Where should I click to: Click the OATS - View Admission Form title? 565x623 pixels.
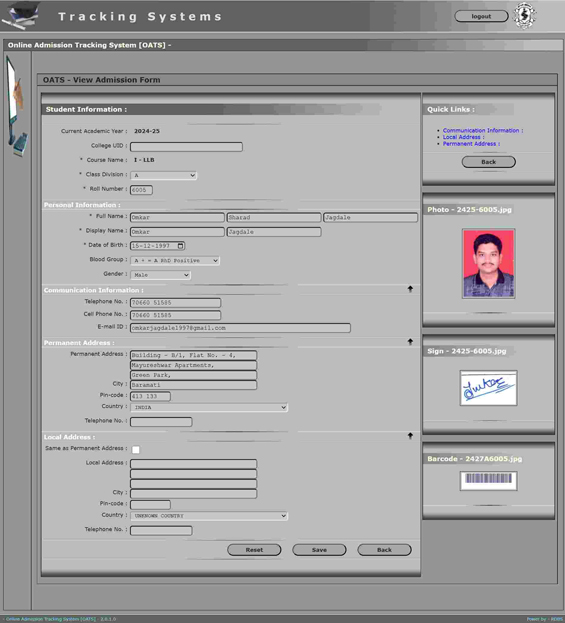[x=102, y=80]
